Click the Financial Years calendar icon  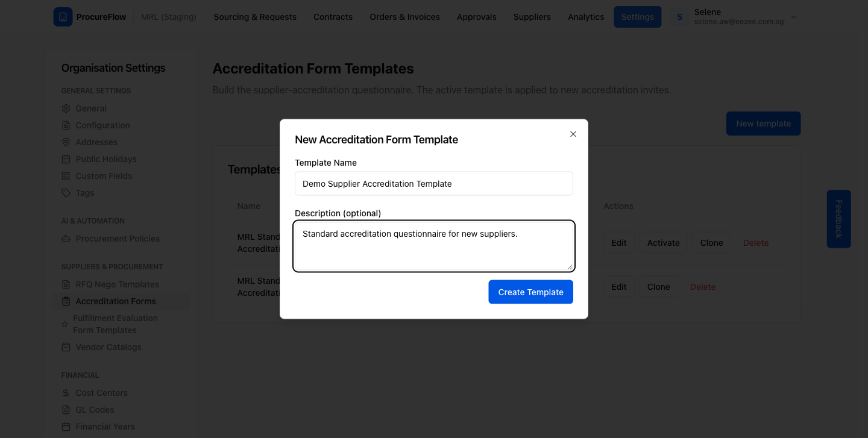[x=66, y=427]
